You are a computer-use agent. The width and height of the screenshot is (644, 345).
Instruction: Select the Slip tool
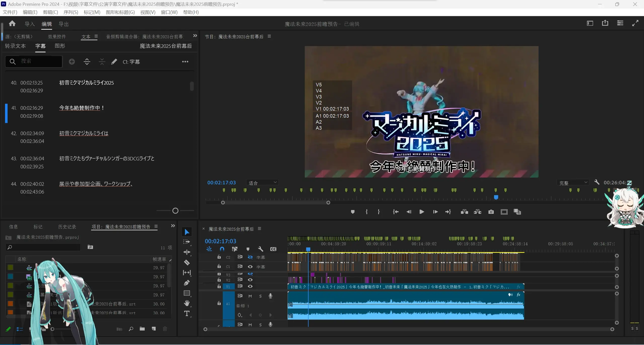click(x=187, y=272)
